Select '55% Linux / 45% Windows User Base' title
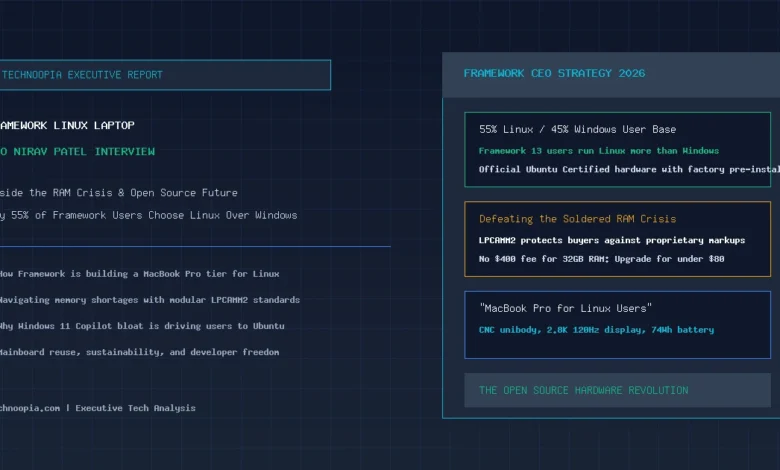Screen dimensions: 780x470 click(x=577, y=129)
